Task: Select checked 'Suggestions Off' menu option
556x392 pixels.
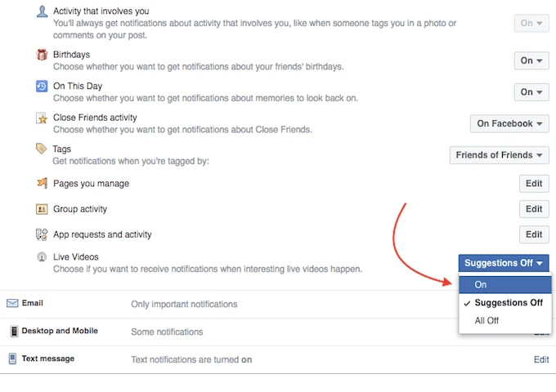Action: (509, 303)
